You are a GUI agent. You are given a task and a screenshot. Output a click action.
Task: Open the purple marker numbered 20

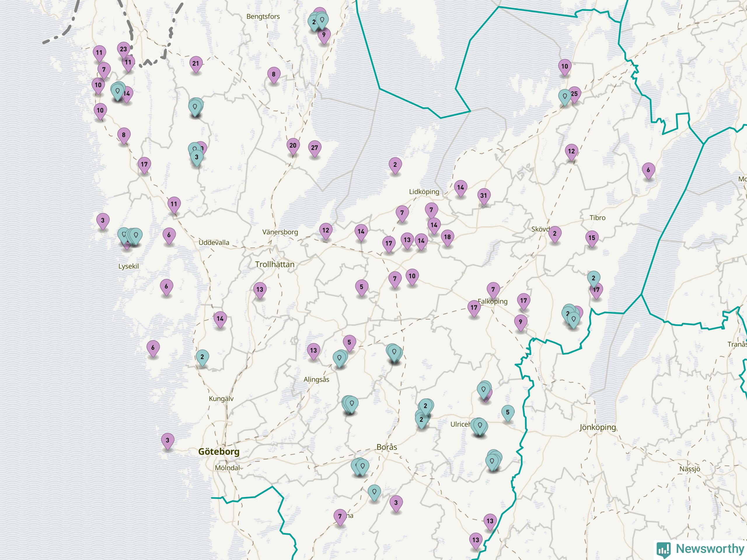[293, 146]
